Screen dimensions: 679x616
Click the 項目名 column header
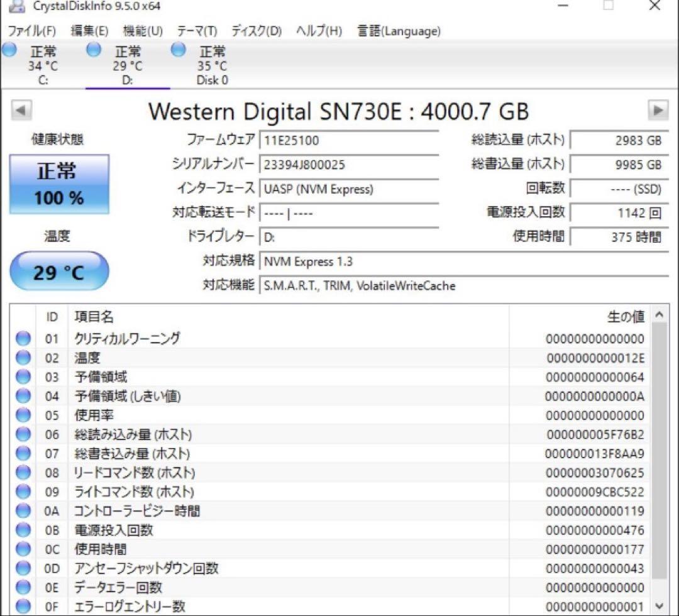coord(289,317)
